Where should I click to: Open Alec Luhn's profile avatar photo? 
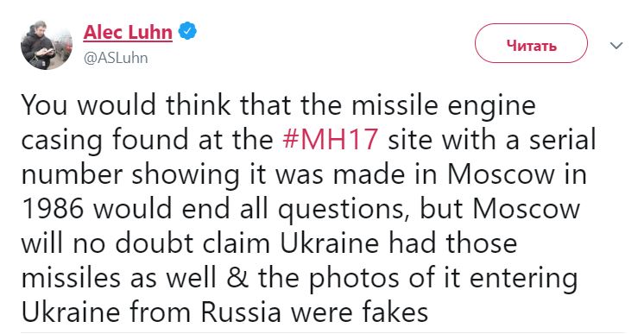coord(47,45)
